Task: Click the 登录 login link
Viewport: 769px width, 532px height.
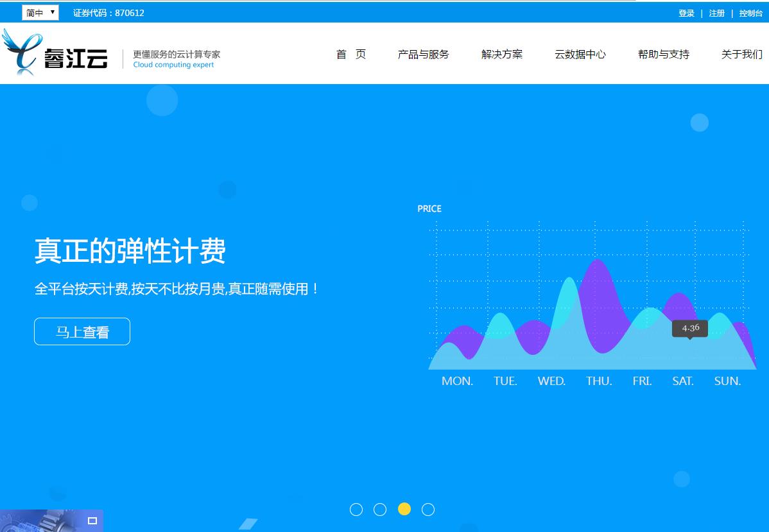Action: click(x=686, y=13)
